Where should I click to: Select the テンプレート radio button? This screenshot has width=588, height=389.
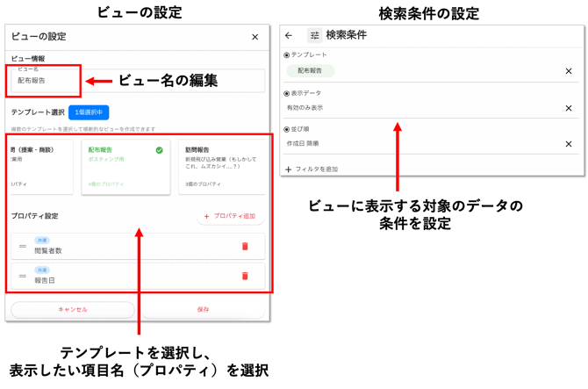287,55
